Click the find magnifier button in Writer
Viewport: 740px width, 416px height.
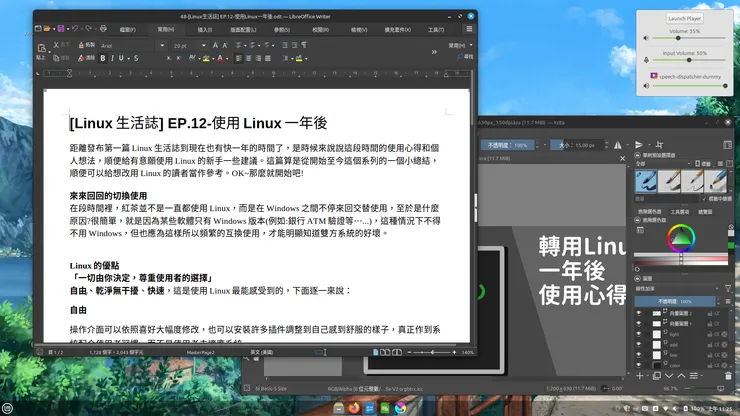coord(465,57)
